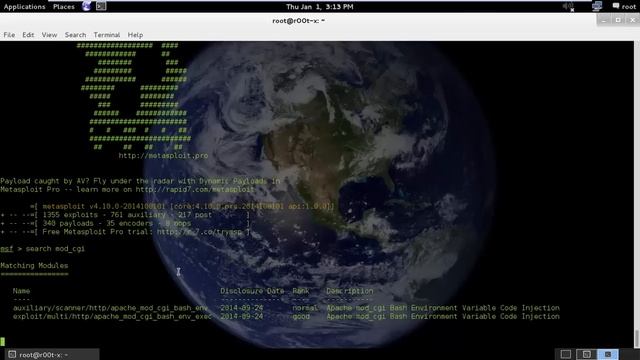Minimize the terminal window

point(604,20)
